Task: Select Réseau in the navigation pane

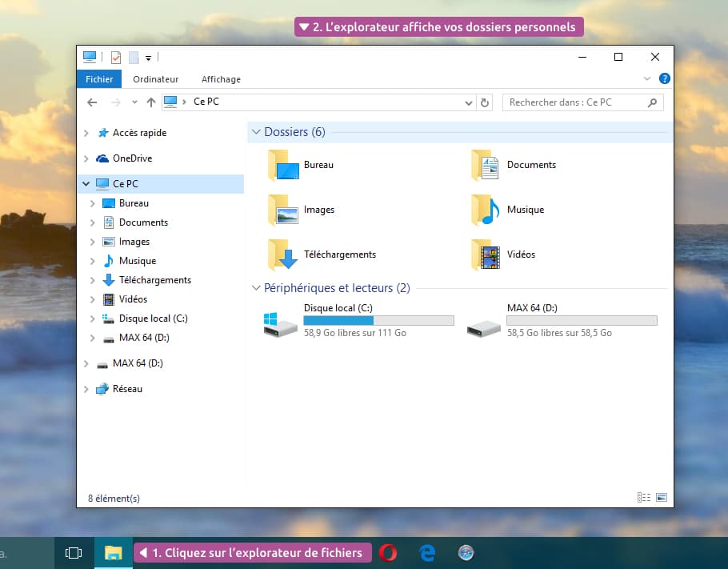Action: pyautogui.click(x=127, y=389)
